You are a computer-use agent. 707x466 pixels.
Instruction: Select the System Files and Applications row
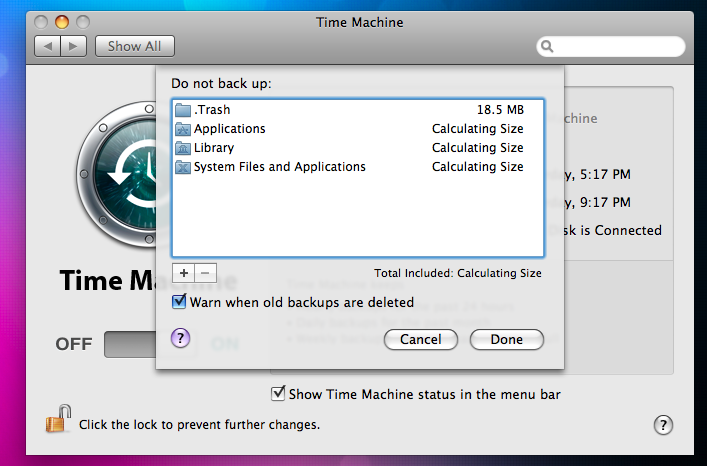358,167
